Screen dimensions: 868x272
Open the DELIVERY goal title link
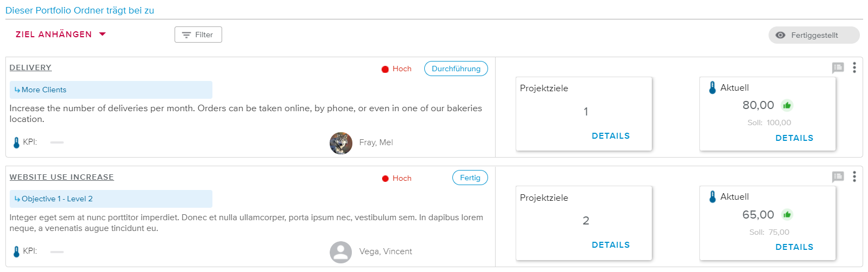click(30, 67)
